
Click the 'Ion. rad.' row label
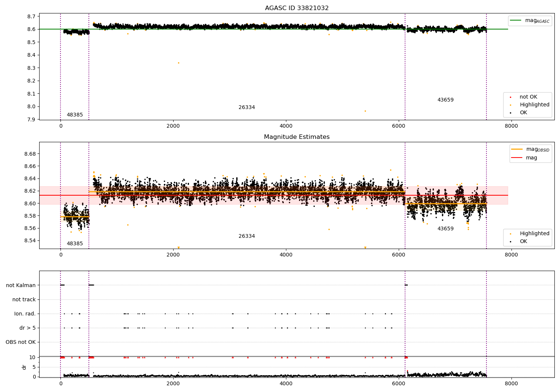click(25, 314)
